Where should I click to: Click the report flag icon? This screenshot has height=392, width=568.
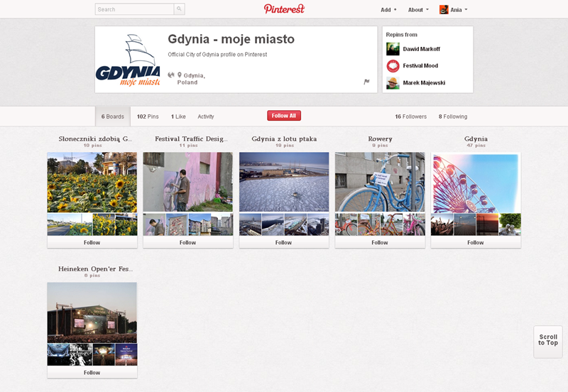(366, 82)
